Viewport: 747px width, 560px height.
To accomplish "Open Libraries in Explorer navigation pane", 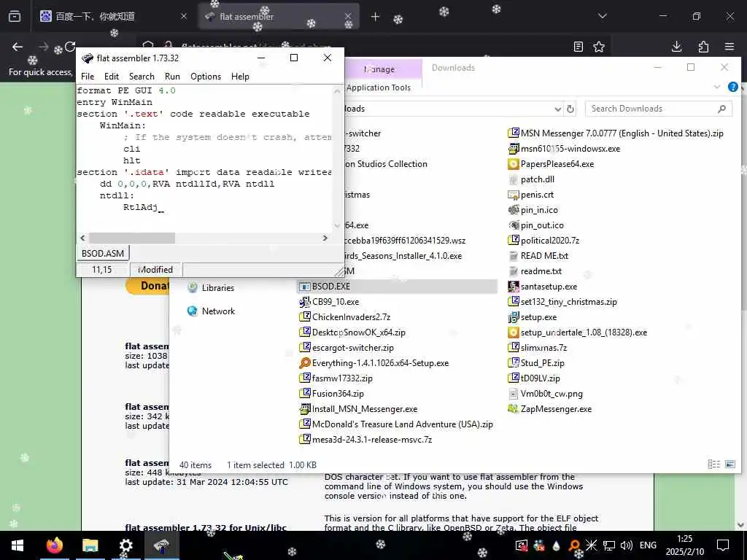I will pos(211,287).
